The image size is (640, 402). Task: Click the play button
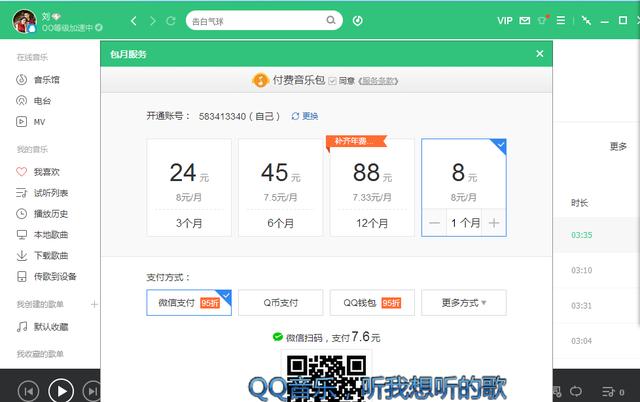point(61,391)
